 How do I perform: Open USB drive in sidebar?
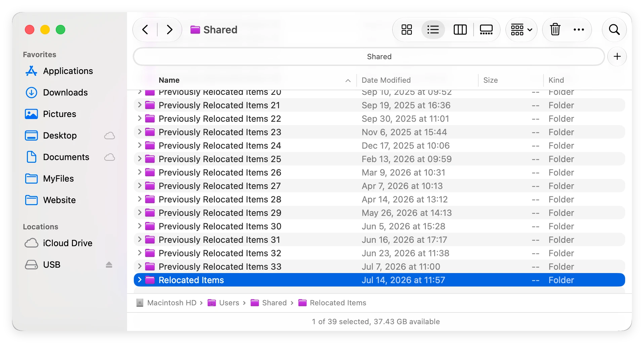point(43,265)
